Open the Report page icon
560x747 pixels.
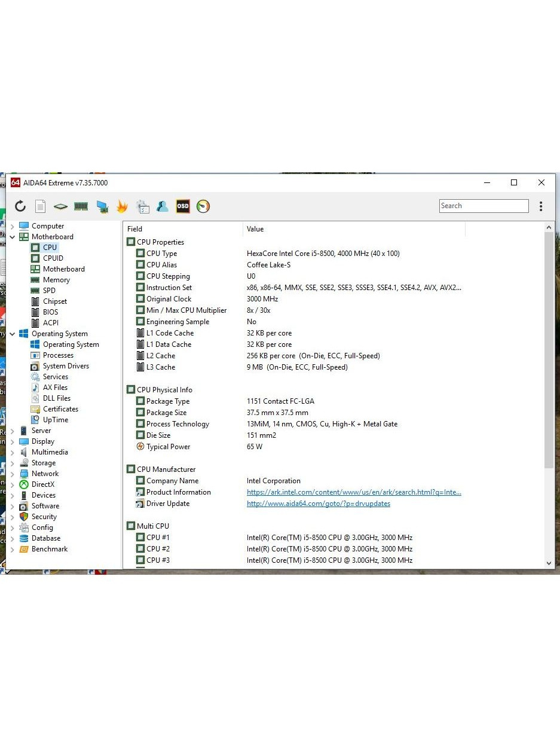point(40,206)
